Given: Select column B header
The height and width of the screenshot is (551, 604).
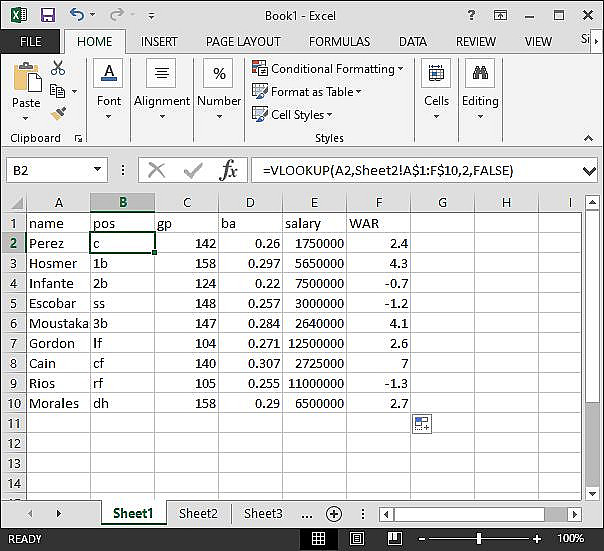Looking at the screenshot, I should point(122,202).
